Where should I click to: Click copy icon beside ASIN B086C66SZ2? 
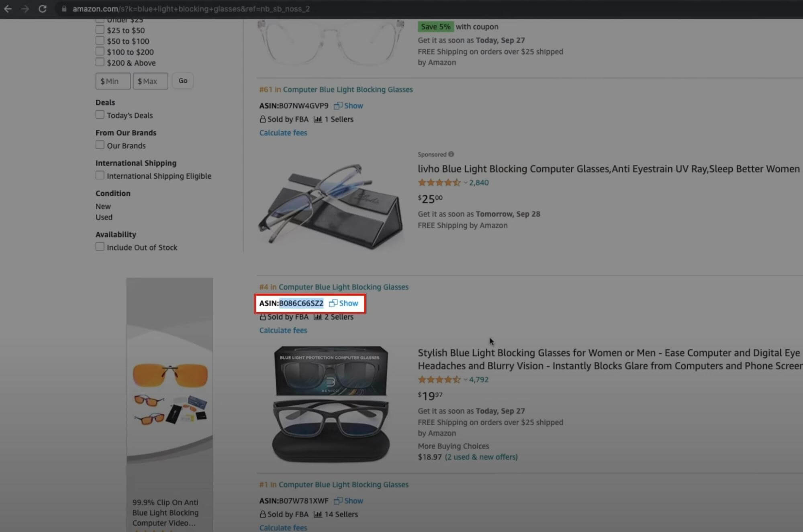coord(333,303)
